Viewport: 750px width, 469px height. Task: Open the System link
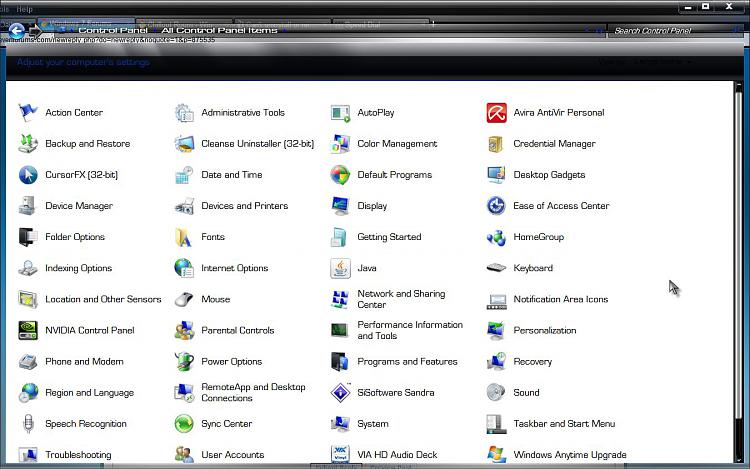373,424
